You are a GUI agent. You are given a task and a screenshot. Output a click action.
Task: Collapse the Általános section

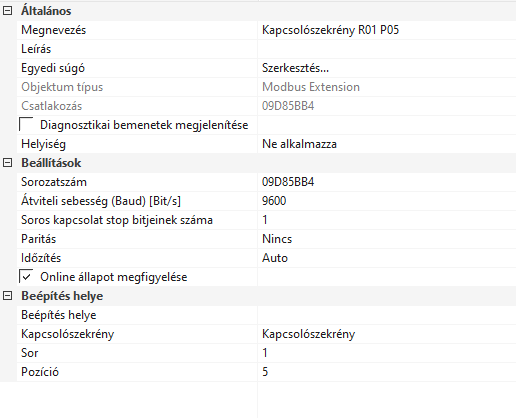pyautogui.click(x=7, y=11)
